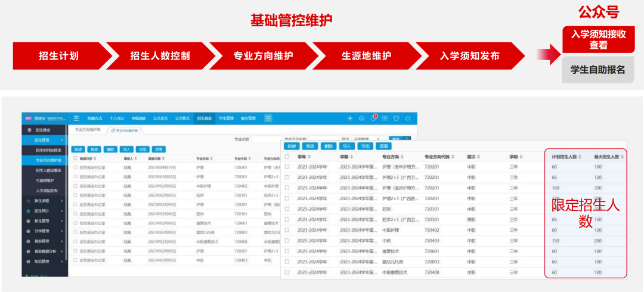
Task: Expand the 新生管理 sidebar menu
Action: point(44,221)
